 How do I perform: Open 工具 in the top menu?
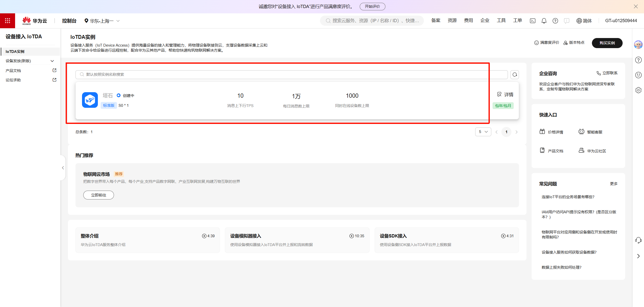click(501, 21)
